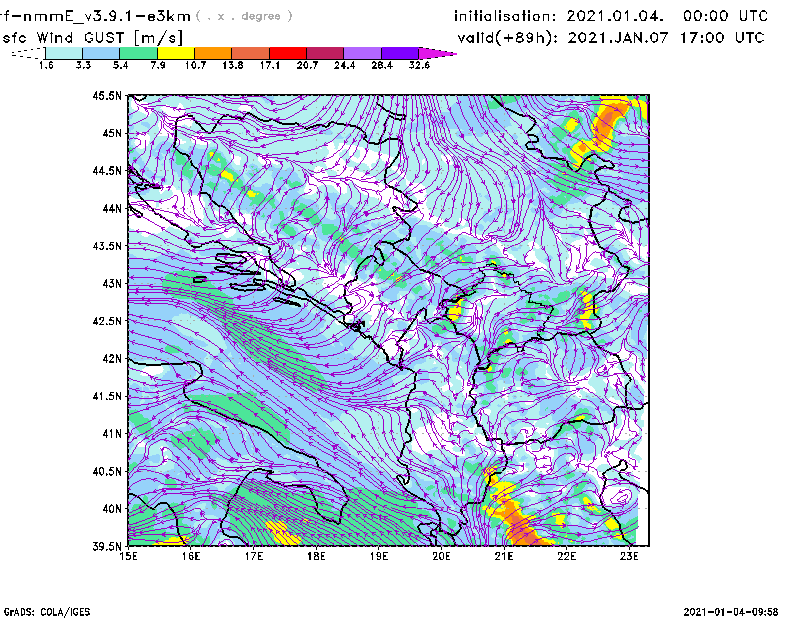Screen dimensions: 800x618
Task: Click the legend value 7.9
Action: 158,65
